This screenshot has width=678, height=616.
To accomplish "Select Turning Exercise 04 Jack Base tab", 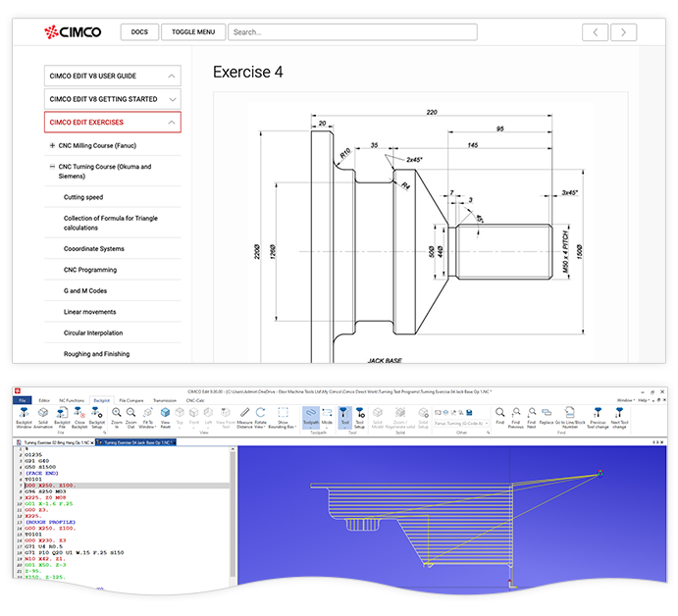I will pos(135,442).
